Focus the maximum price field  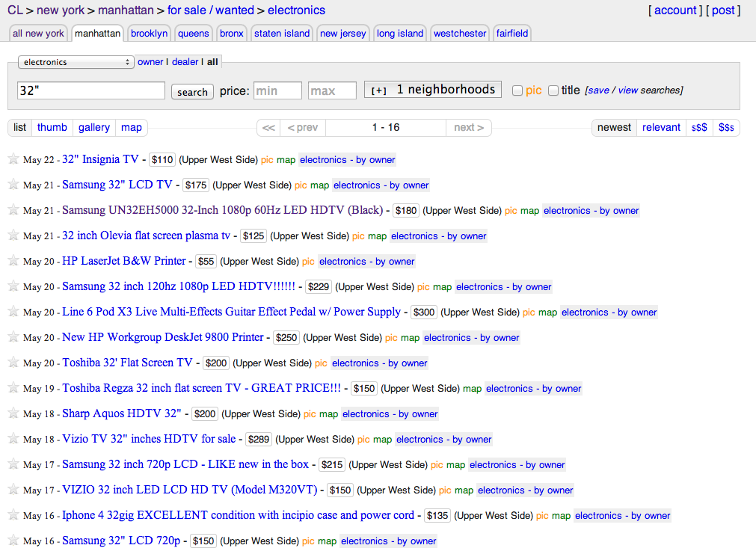(x=332, y=90)
